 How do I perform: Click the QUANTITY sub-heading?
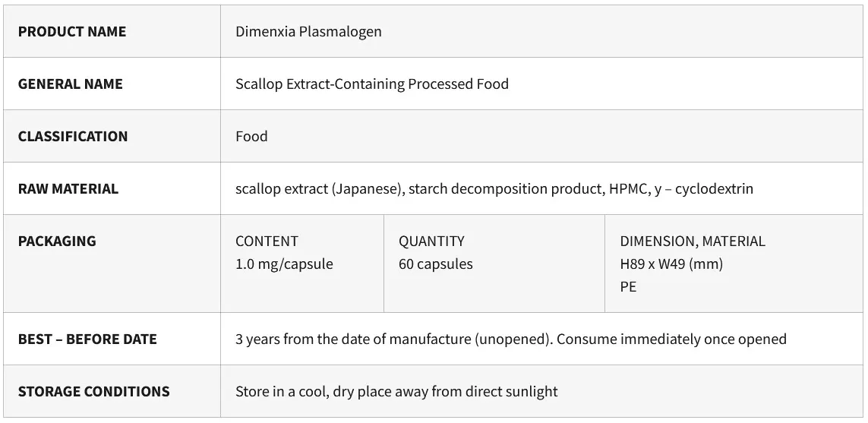point(431,241)
